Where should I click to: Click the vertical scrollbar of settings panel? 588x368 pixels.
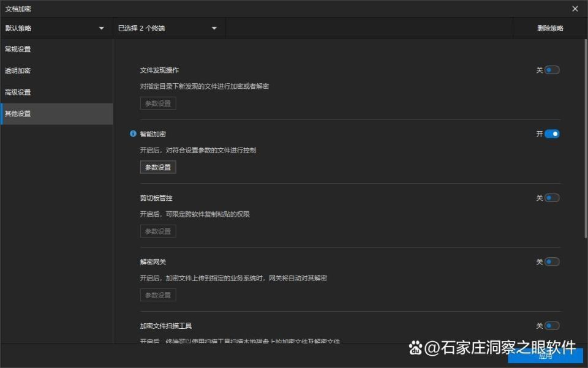click(x=586, y=138)
